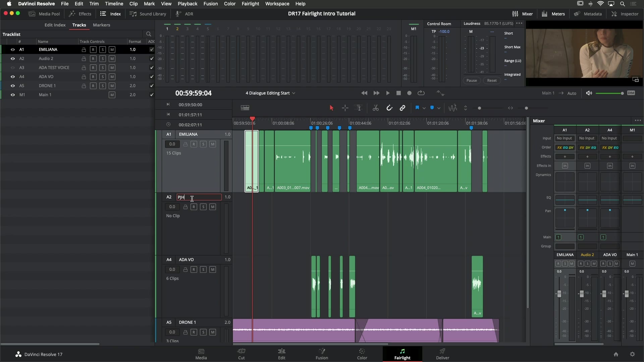The height and width of the screenshot is (362, 644).
Task: Open the marker color dropdown arrow
Action: [439, 108]
